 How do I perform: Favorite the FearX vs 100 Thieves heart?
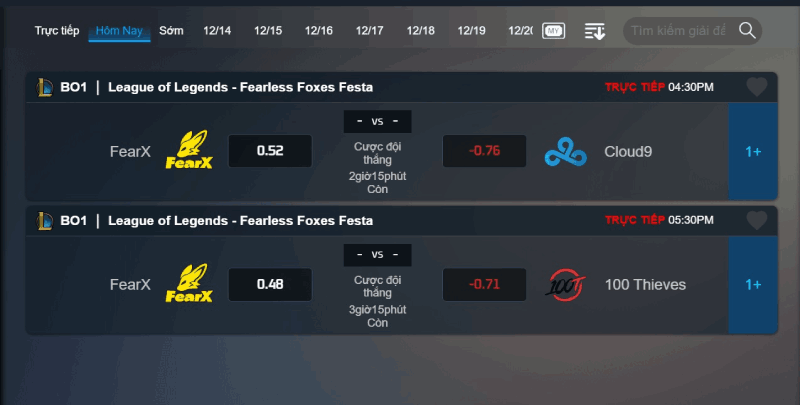pos(757,220)
